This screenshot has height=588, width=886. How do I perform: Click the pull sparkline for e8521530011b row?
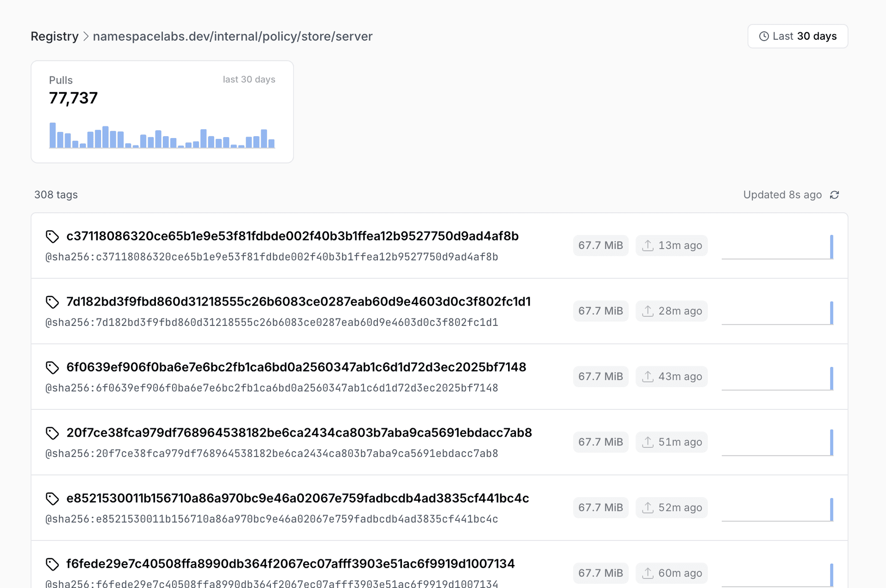tap(777, 509)
